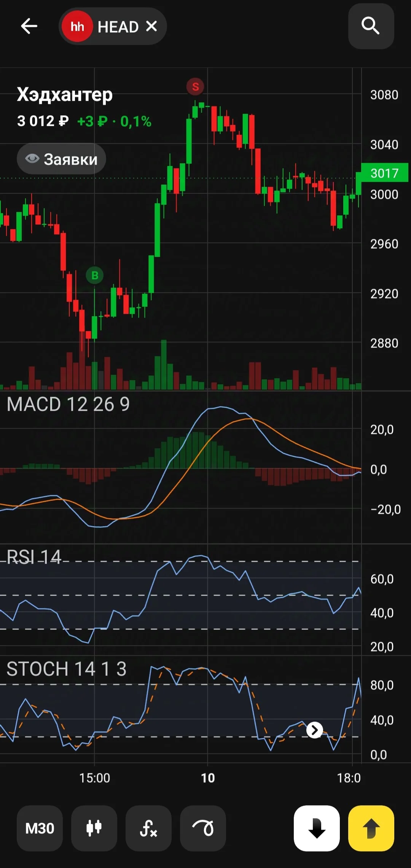Open the drawing tools icon
This screenshot has width=411, height=868.
(203, 828)
